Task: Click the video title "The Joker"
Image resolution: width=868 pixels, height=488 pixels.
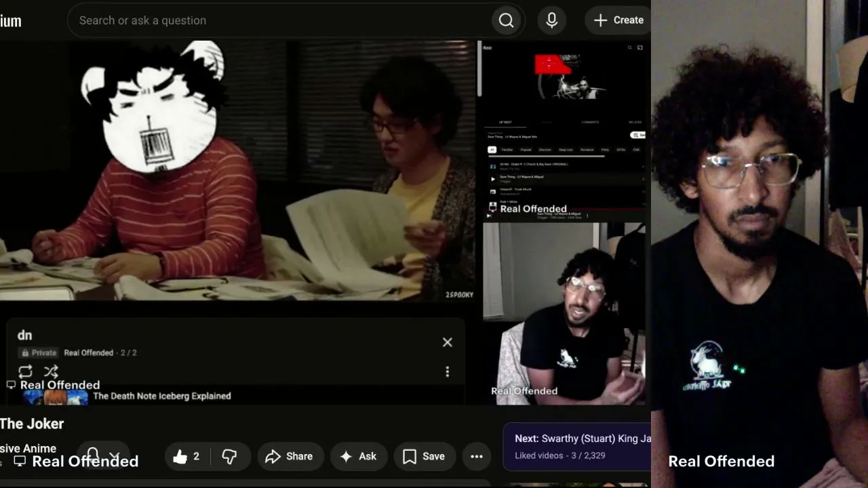Action: click(32, 424)
